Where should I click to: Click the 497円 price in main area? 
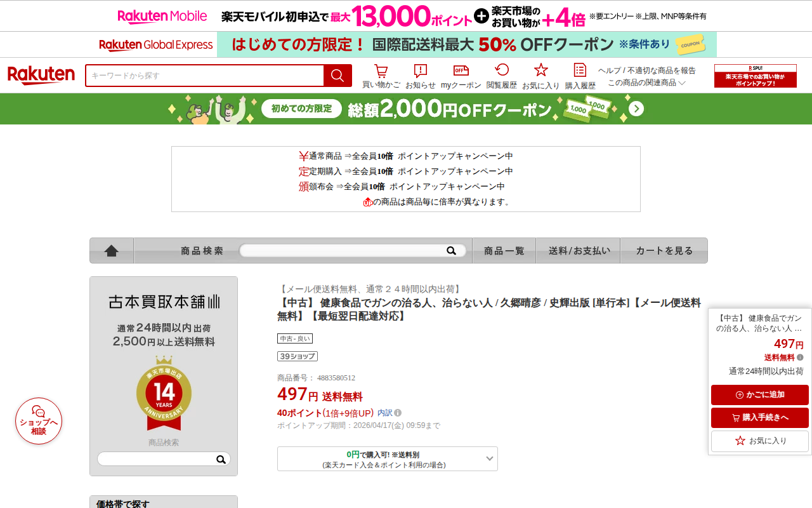tap(298, 394)
